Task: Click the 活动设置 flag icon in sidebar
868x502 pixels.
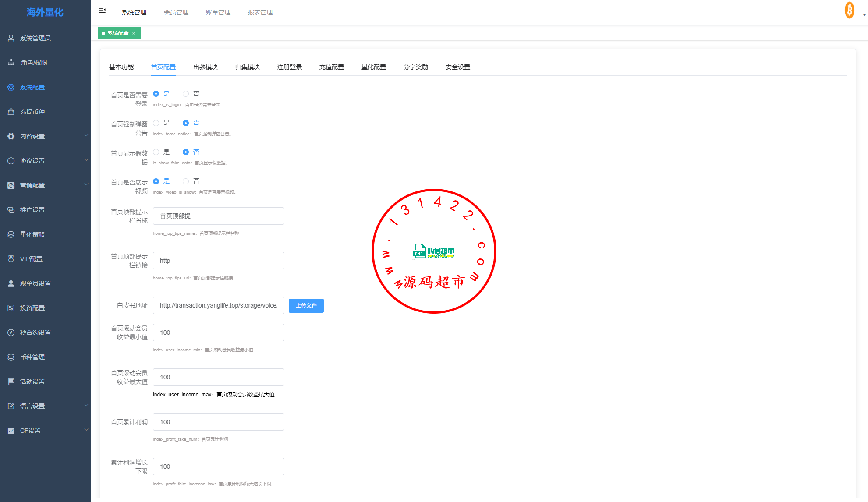Action: pyautogui.click(x=11, y=382)
